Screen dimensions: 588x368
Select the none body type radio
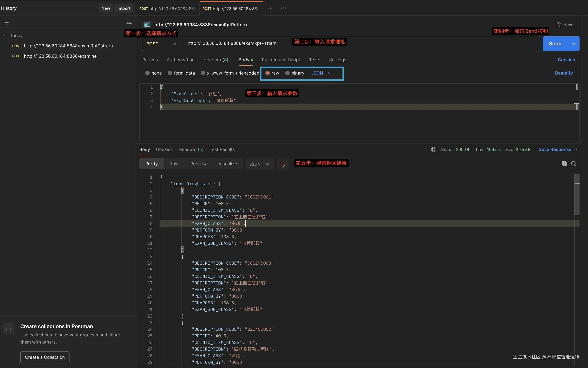[147, 73]
